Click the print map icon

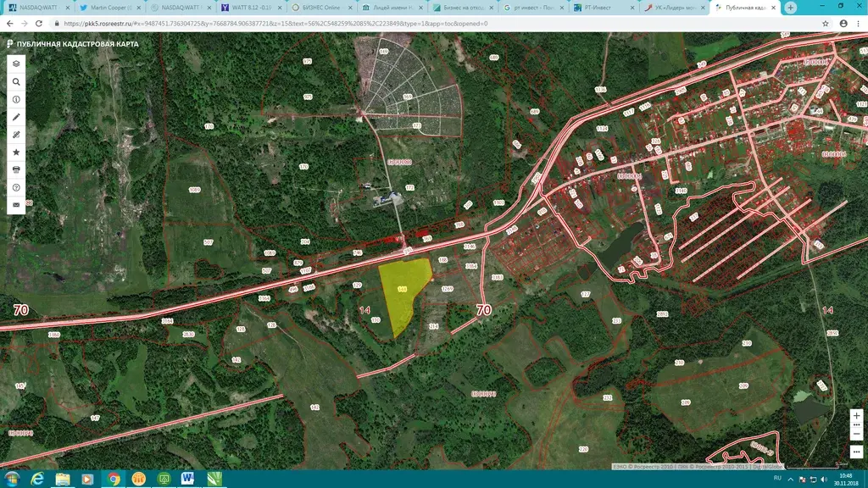[16, 169]
